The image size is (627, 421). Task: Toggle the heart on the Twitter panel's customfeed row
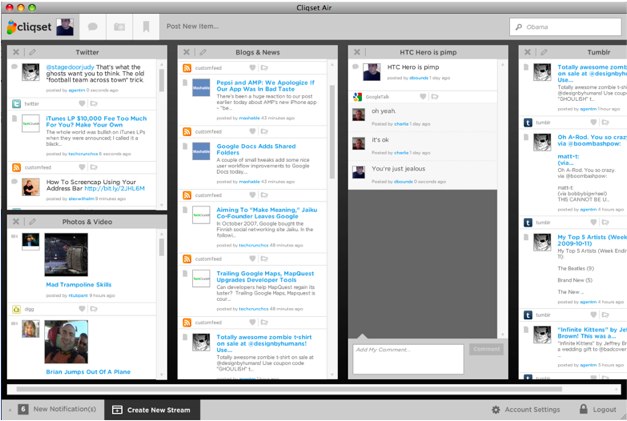pos(82,167)
